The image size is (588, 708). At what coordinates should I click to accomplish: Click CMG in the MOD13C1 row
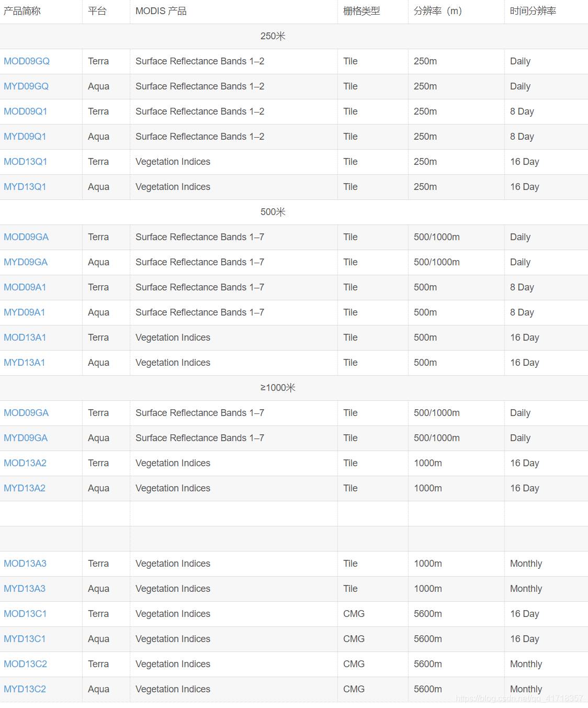(354, 614)
